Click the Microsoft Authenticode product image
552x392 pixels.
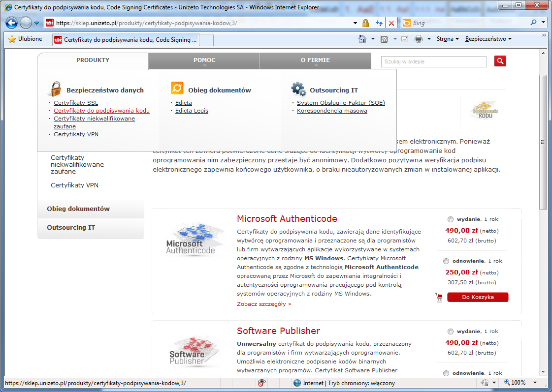point(194,239)
